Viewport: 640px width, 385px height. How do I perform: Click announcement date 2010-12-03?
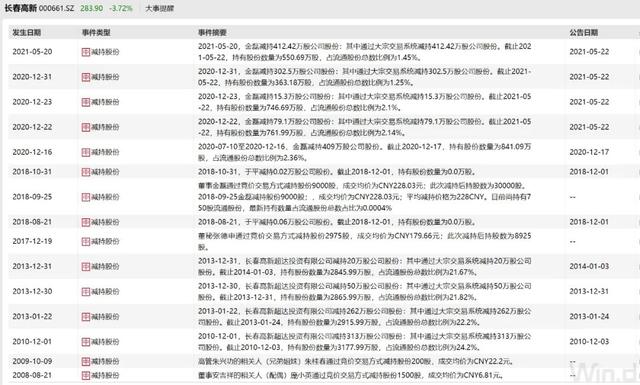pos(589,342)
